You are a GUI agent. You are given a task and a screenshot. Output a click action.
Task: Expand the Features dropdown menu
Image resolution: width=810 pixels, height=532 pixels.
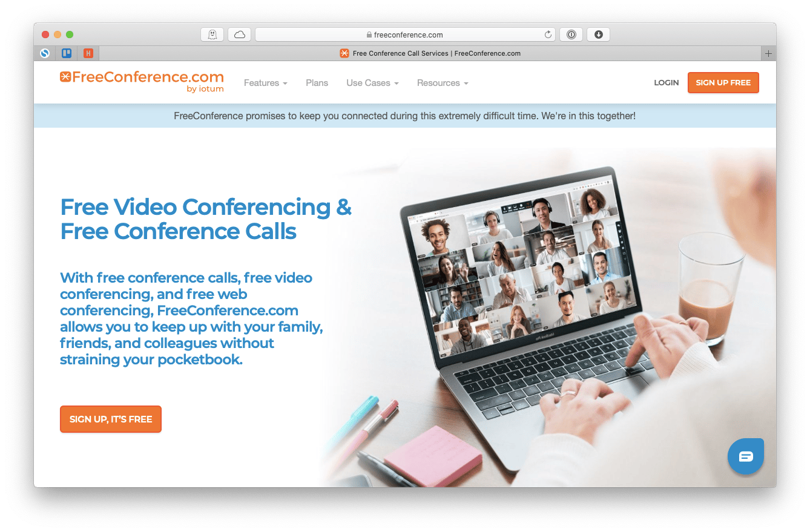pyautogui.click(x=265, y=83)
